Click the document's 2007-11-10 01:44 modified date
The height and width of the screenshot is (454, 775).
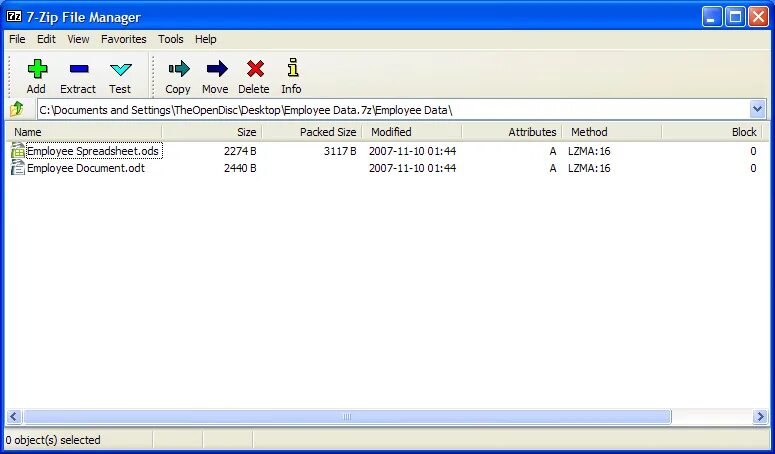[412, 168]
